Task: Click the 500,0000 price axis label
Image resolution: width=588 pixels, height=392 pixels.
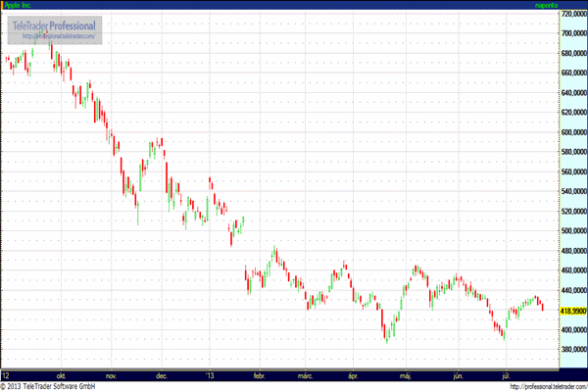Action: [572, 231]
